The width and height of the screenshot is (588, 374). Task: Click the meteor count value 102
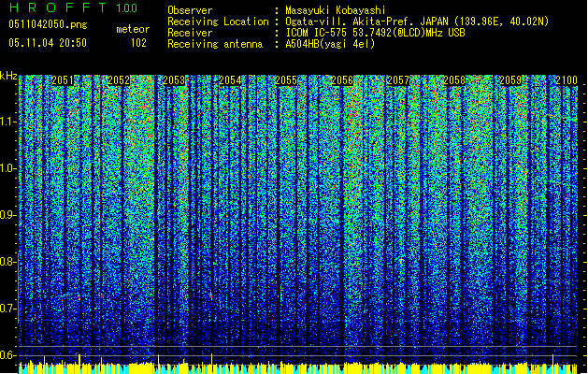tap(138, 43)
